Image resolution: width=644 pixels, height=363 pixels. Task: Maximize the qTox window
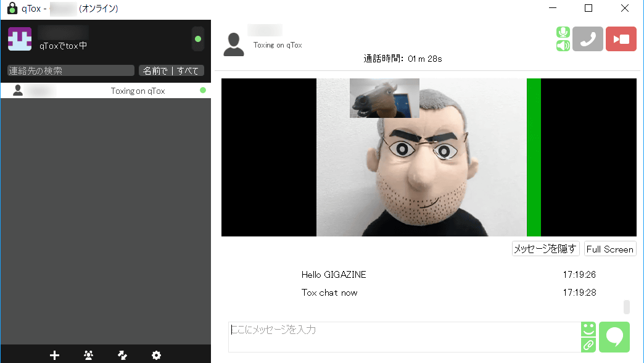click(588, 8)
